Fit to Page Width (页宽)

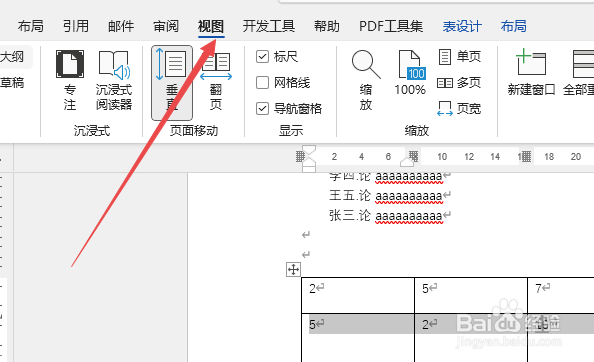coord(459,108)
